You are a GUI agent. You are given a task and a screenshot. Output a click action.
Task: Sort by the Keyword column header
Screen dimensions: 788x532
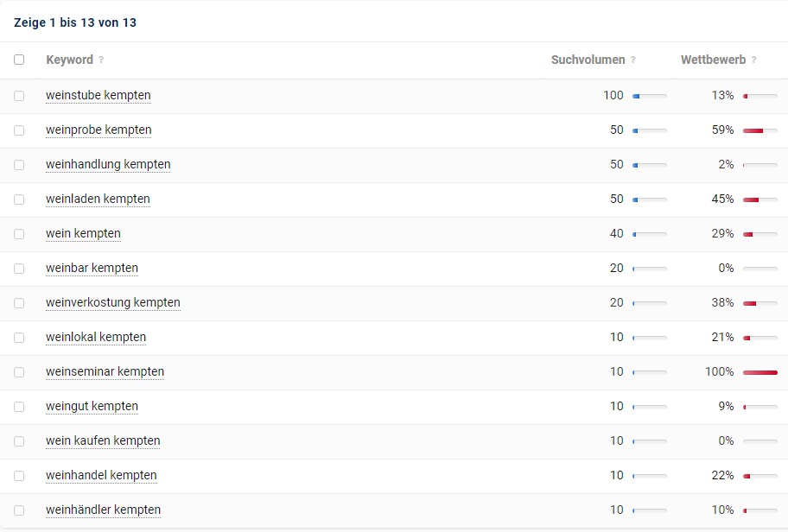(69, 60)
